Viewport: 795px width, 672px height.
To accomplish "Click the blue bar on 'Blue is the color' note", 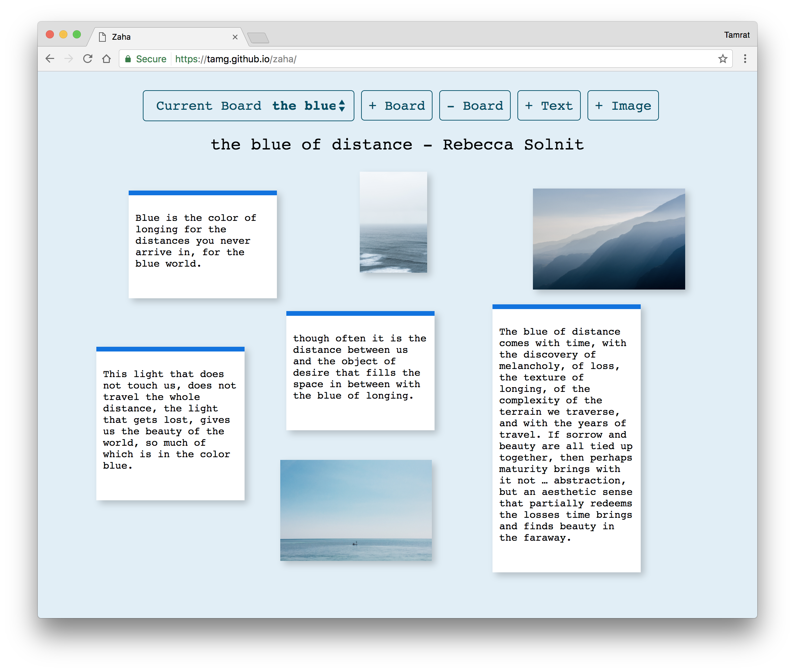I will pyautogui.click(x=202, y=193).
